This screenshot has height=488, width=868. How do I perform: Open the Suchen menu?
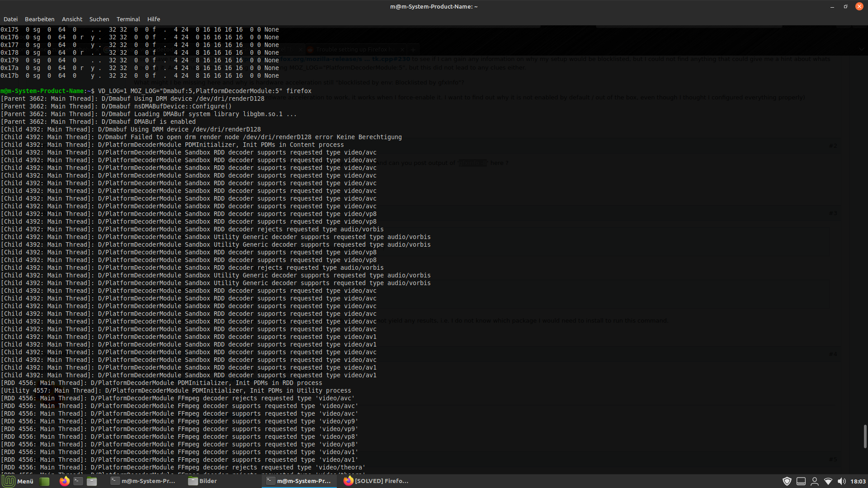click(99, 19)
